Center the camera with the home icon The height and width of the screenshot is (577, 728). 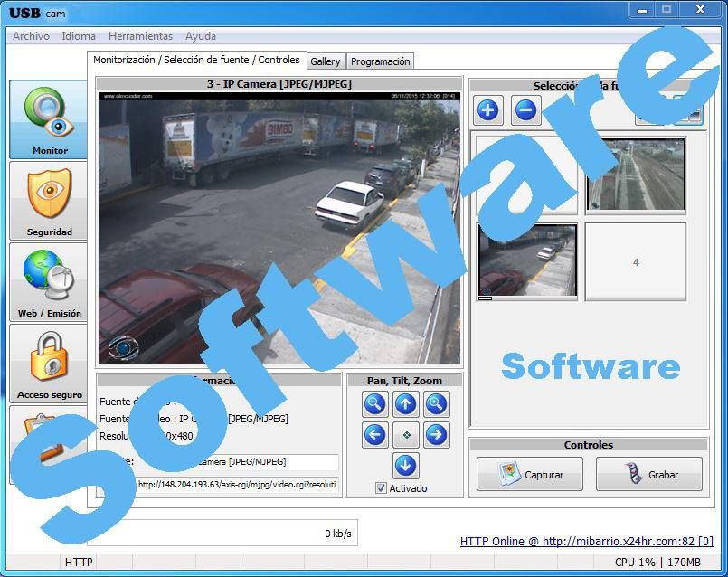405,434
